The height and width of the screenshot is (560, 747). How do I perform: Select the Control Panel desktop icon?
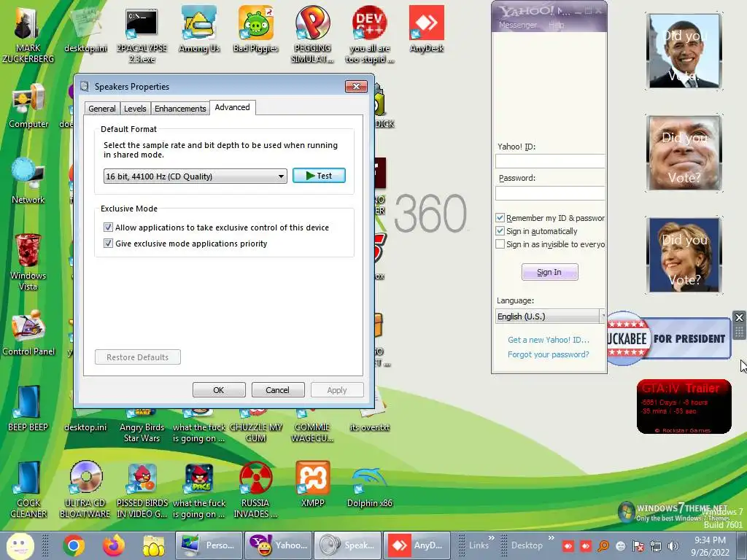pos(28,333)
